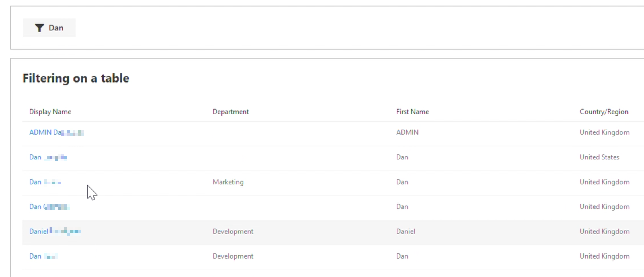Screen dimensions: 644x277
Task: Select the ADMIN first name cell
Action: (x=407, y=132)
